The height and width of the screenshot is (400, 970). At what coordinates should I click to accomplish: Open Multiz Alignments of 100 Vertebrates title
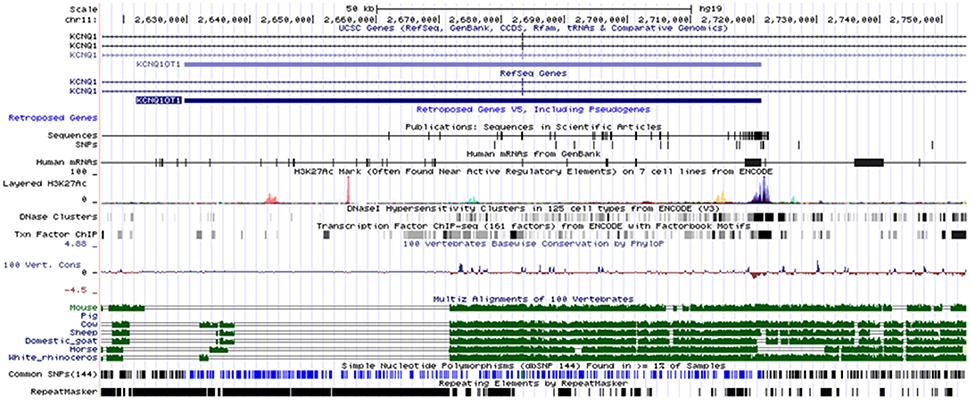point(533,299)
